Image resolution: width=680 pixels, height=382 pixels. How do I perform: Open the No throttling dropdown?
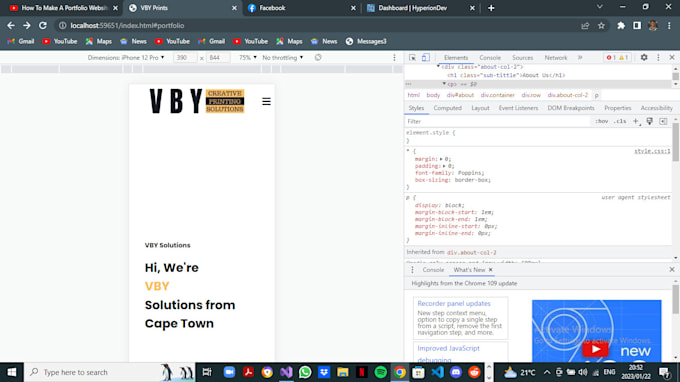tap(283, 58)
